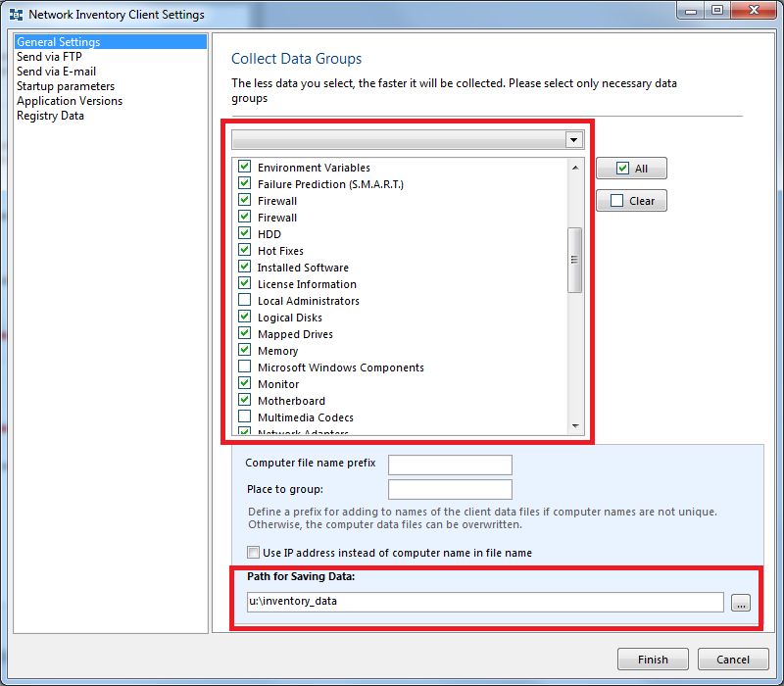Open the data groups dropdown list
784x686 pixels.
[575, 139]
